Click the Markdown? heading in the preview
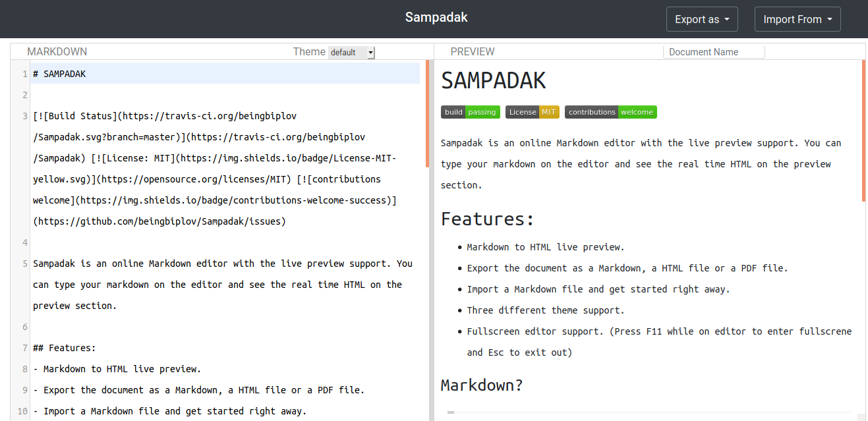The height and width of the screenshot is (421, 868). (x=482, y=385)
